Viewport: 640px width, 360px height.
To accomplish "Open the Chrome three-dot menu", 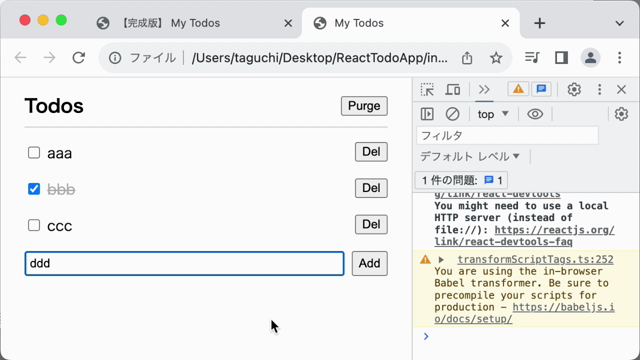I will pyautogui.click(x=620, y=58).
